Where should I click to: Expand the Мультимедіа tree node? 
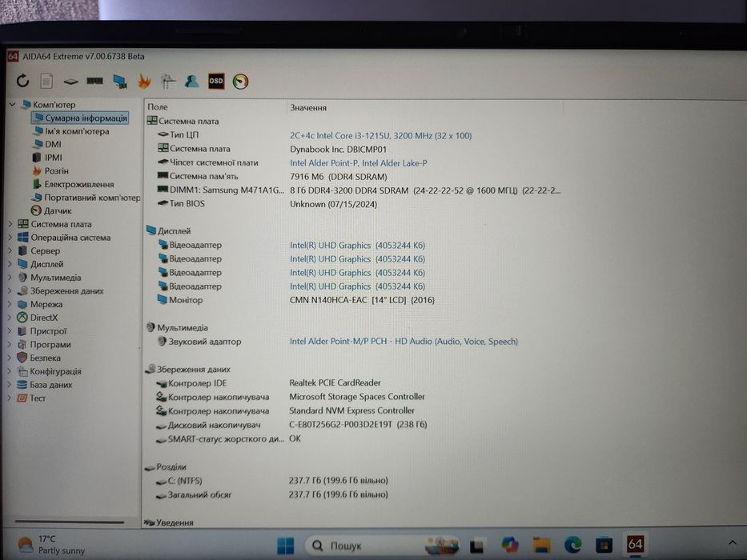click(x=10, y=277)
